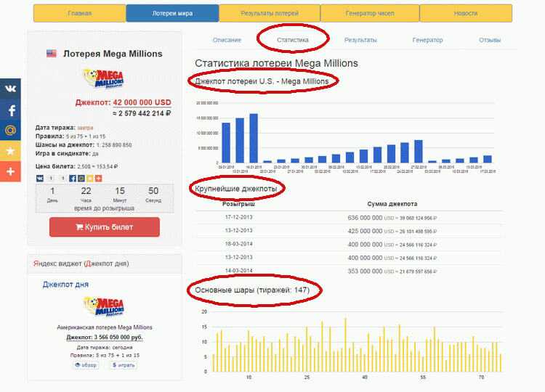The height and width of the screenshot is (392, 545).
Task: Click small orange plus icon under ticket price
Action: tap(98, 178)
